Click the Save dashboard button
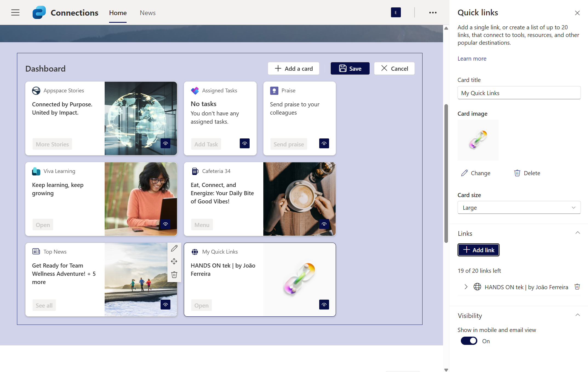 click(x=350, y=69)
